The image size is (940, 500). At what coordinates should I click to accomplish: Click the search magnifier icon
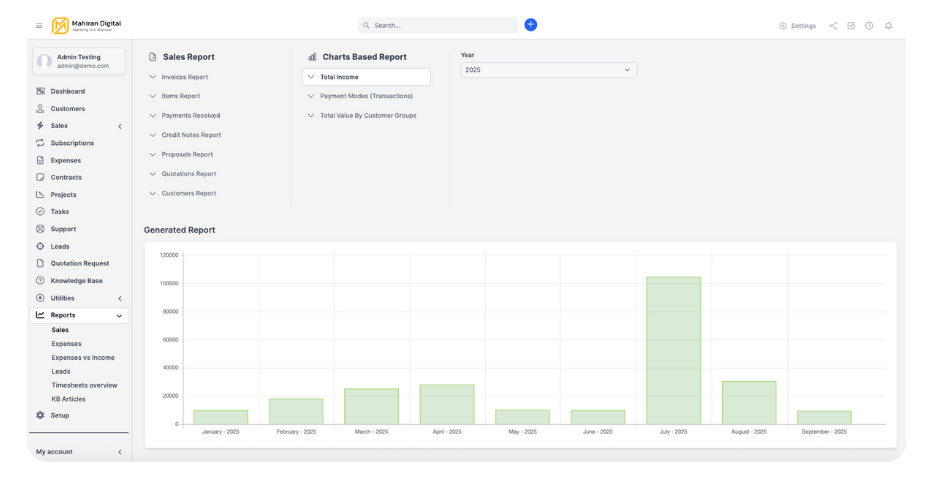[x=366, y=25]
